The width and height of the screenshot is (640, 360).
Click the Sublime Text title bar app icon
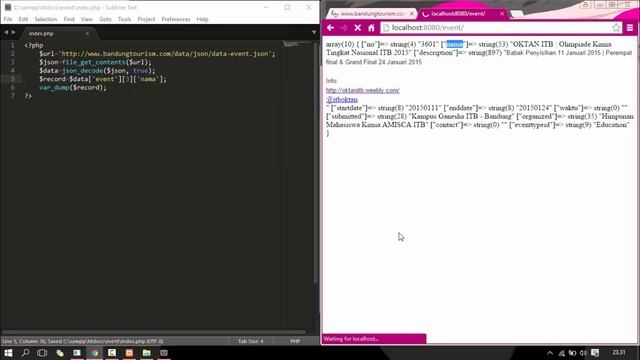pyautogui.click(x=7, y=7)
